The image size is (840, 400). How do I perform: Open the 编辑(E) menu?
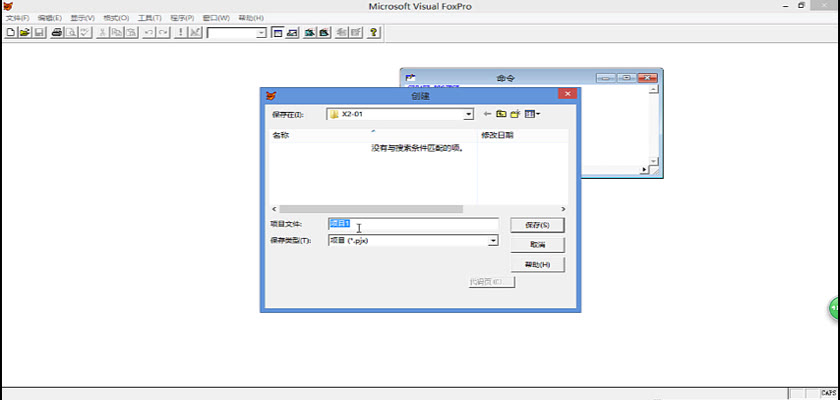[x=50, y=18]
